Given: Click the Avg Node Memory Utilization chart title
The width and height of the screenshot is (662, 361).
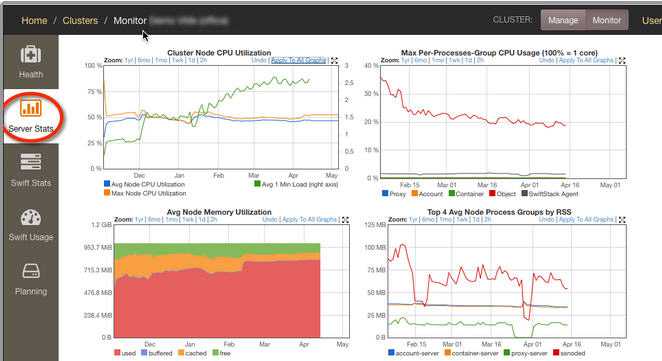Looking at the screenshot, I should tap(219, 212).
